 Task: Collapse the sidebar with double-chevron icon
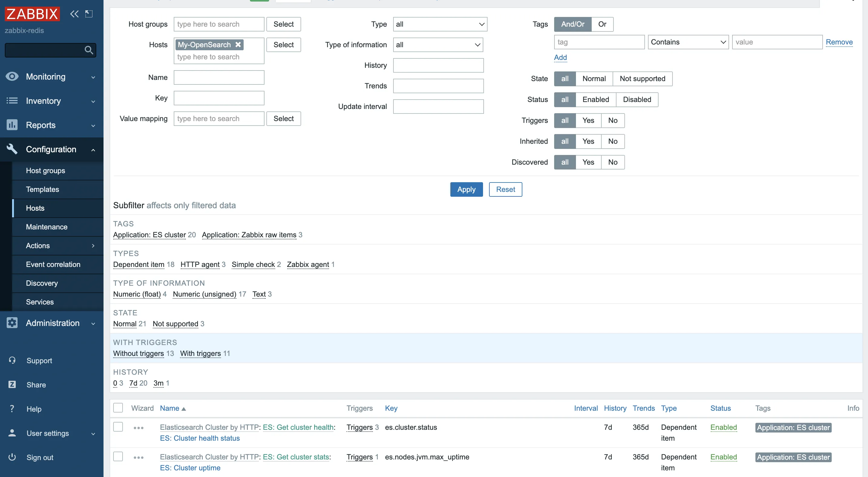[x=74, y=14]
